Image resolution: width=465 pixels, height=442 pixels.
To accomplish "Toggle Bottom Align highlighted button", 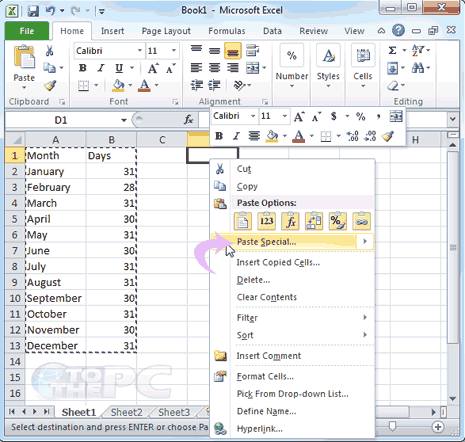I will [233, 51].
